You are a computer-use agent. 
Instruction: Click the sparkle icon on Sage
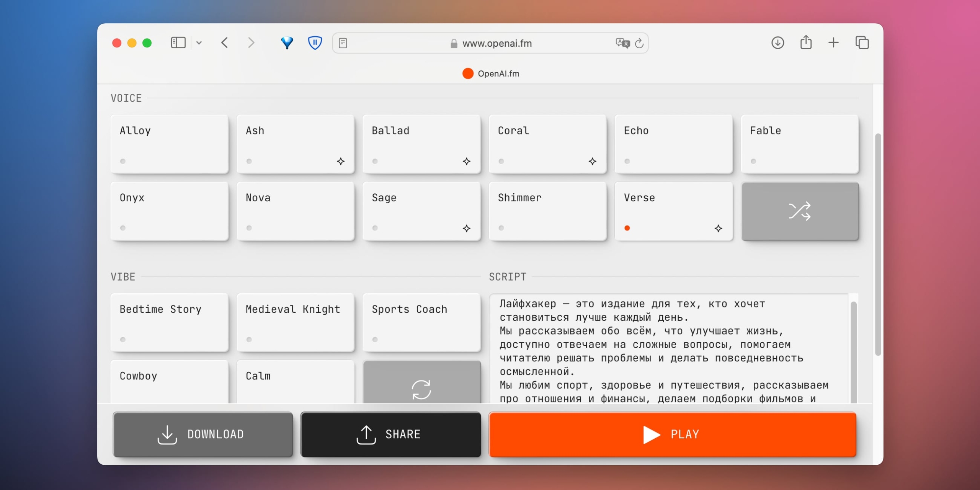(x=466, y=228)
